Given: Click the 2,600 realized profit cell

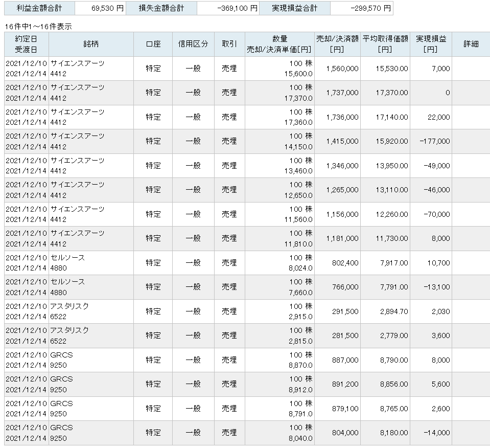Looking at the screenshot, I should [431, 409].
